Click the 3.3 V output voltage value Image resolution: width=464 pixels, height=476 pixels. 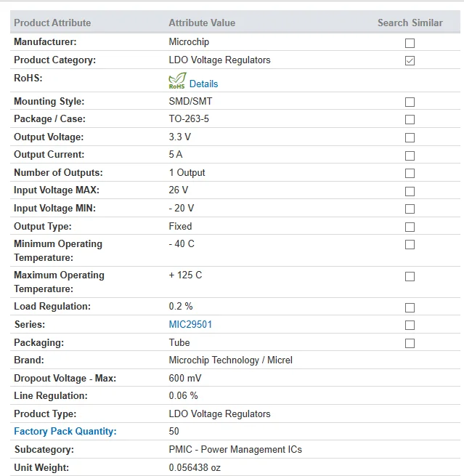tap(180, 137)
